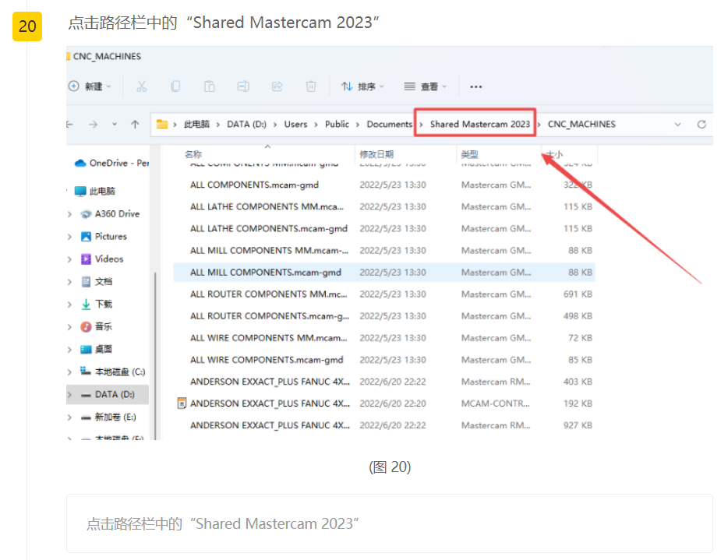Click the Cut scissors icon in toolbar
Viewport: 728px width, 560px height.
click(142, 86)
